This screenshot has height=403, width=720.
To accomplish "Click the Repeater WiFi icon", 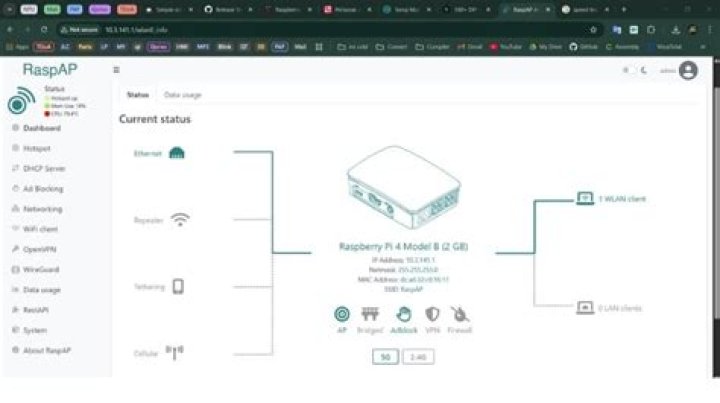I will (180, 219).
